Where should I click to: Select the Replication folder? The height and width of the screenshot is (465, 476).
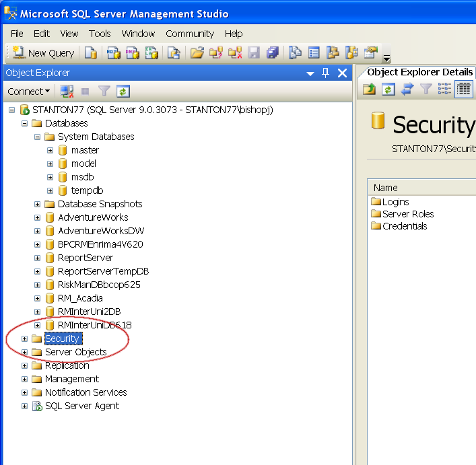pyautogui.click(x=67, y=366)
